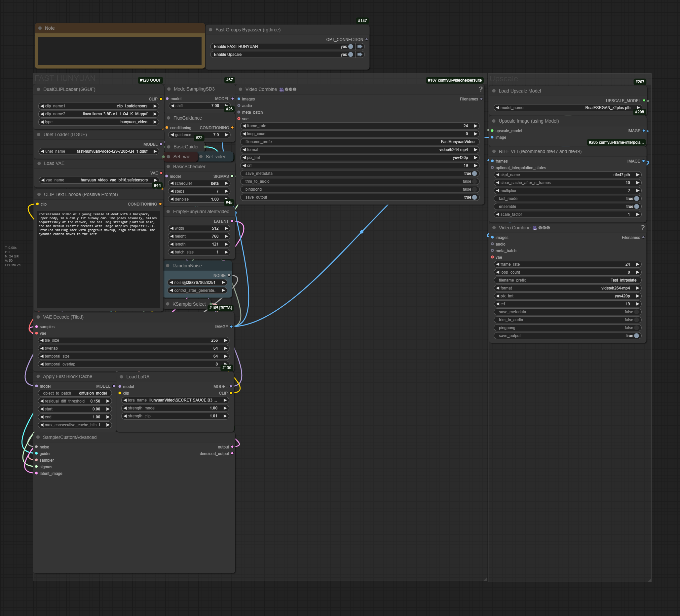This screenshot has width=680, height=616.
Task: Open the unet_name model dropdown
Action: pyautogui.click(x=98, y=151)
